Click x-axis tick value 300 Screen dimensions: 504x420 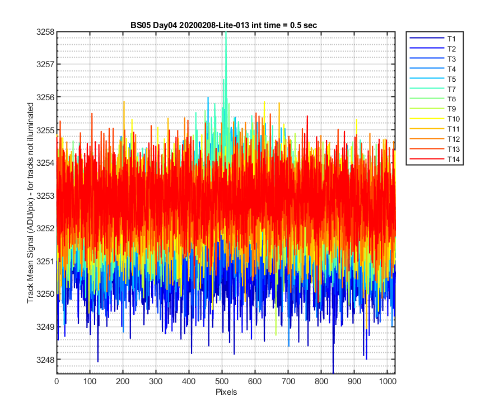pos(156,381)
